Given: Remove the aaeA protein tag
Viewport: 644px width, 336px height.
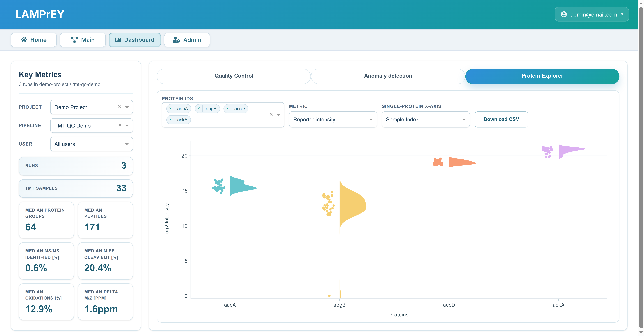Looking at the screenshot, I should pos(170,108).
